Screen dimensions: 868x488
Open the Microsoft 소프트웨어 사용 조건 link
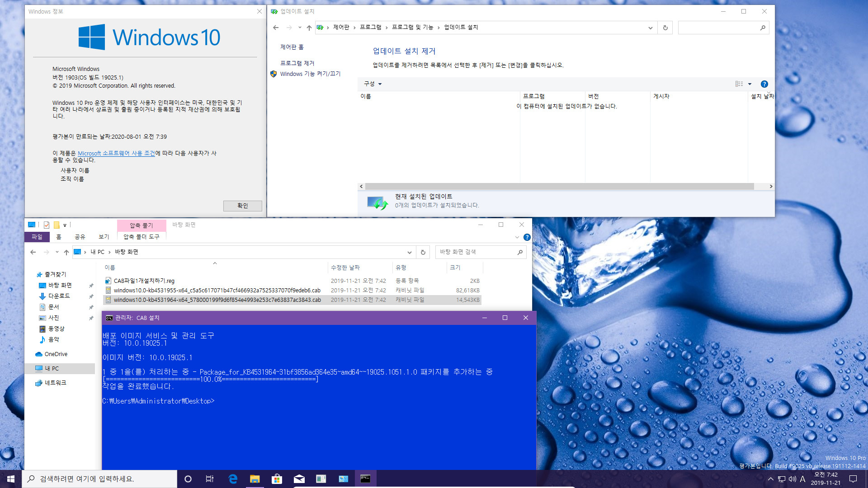coord(116,154)
